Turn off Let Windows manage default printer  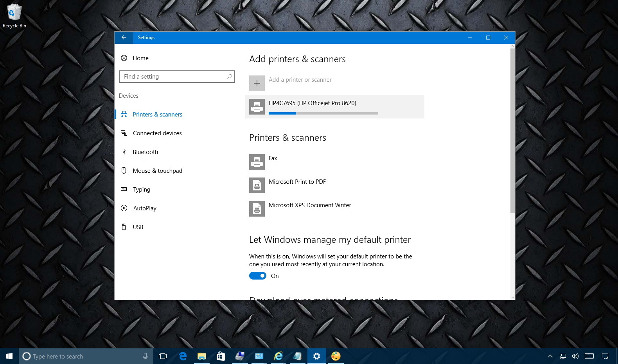[x=258, y=276]
